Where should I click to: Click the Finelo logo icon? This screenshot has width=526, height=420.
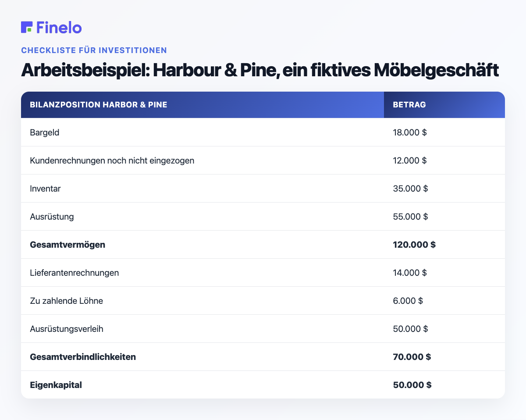click(27, 27)
